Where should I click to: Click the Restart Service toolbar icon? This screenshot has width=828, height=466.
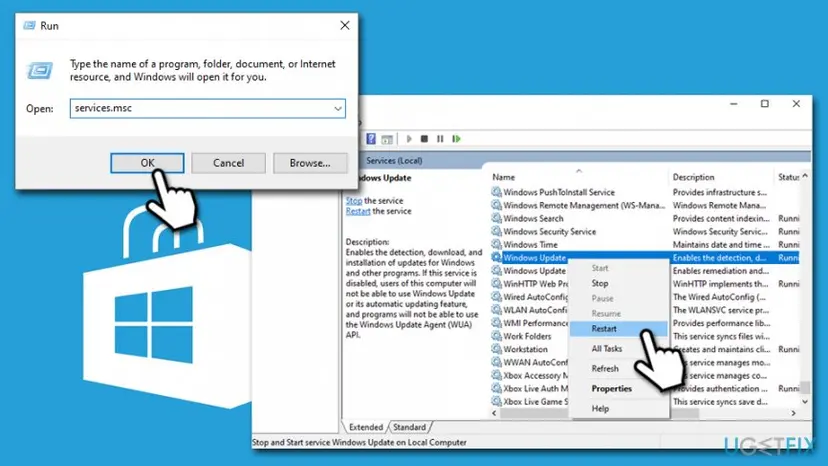coord(456,139)
